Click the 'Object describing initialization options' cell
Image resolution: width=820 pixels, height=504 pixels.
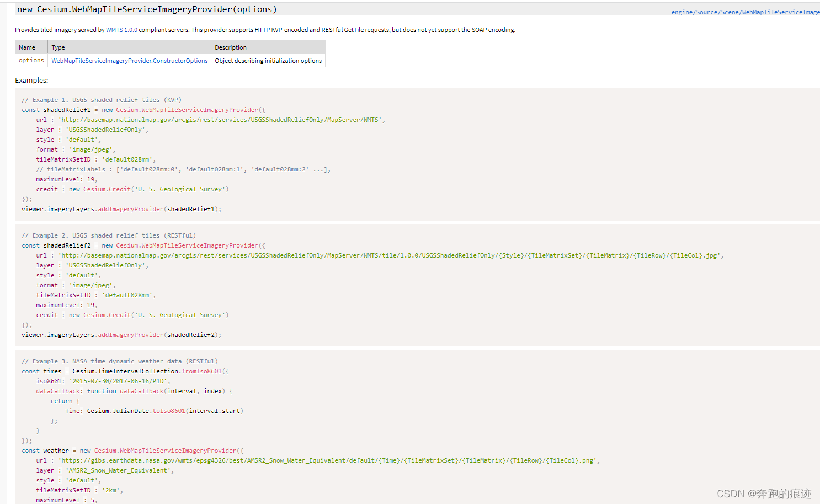[x=268, y=61]
